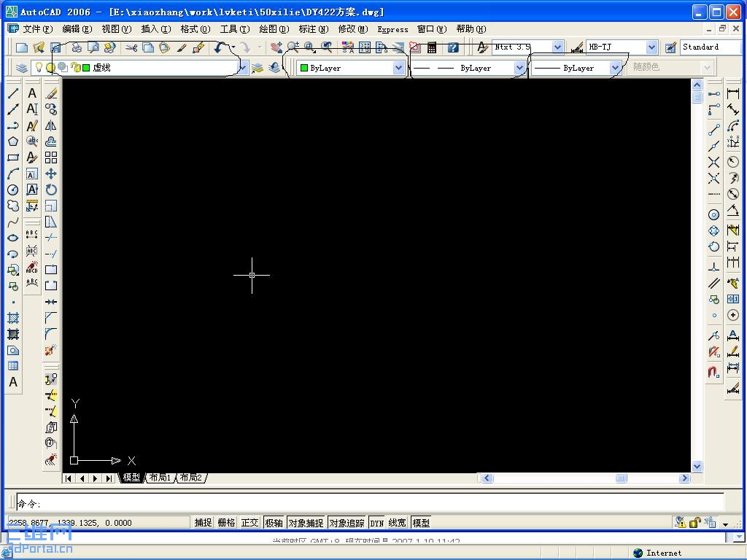Jump to last layout tab arrow
Image resolution: width=747 pixels, height=560 pixels.
click(109, 478)
